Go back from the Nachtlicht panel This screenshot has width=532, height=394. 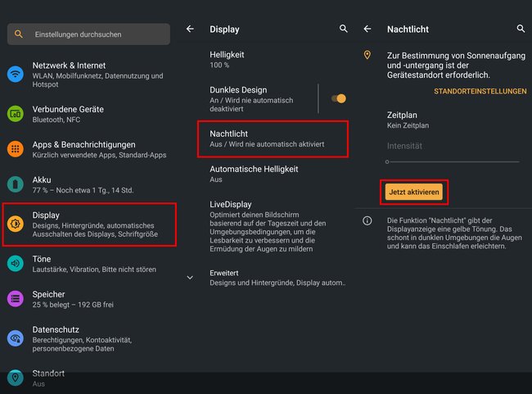click(367, 29)
